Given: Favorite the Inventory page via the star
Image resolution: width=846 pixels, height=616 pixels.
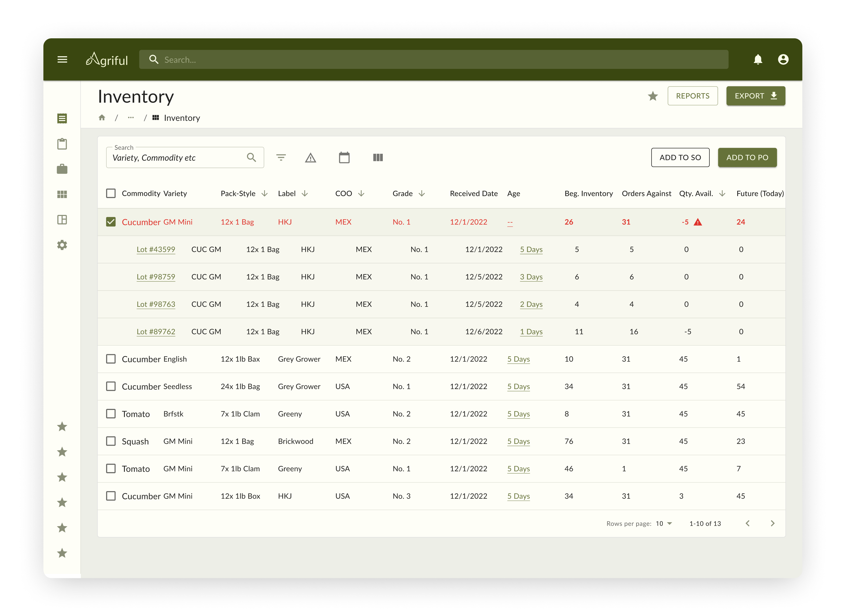Looking at the screenshot, I should 653,96.
